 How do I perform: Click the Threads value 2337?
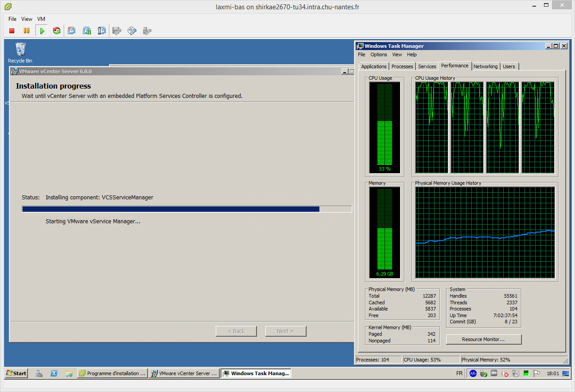point(512,303)
